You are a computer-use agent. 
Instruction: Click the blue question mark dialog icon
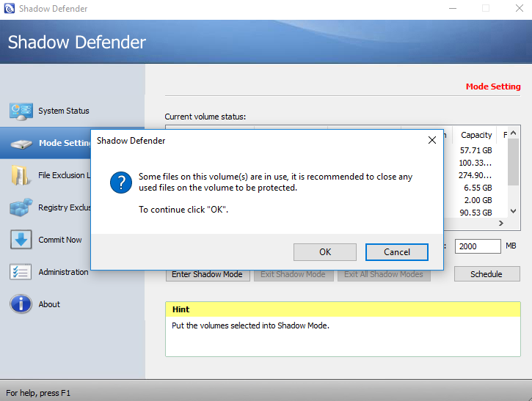[x=121, y=183]
